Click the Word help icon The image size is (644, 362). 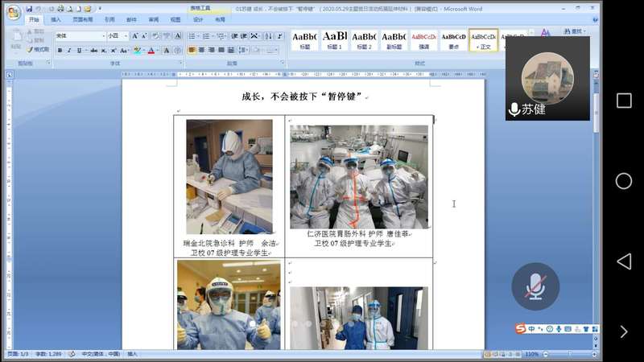click(x=595, y=19)
